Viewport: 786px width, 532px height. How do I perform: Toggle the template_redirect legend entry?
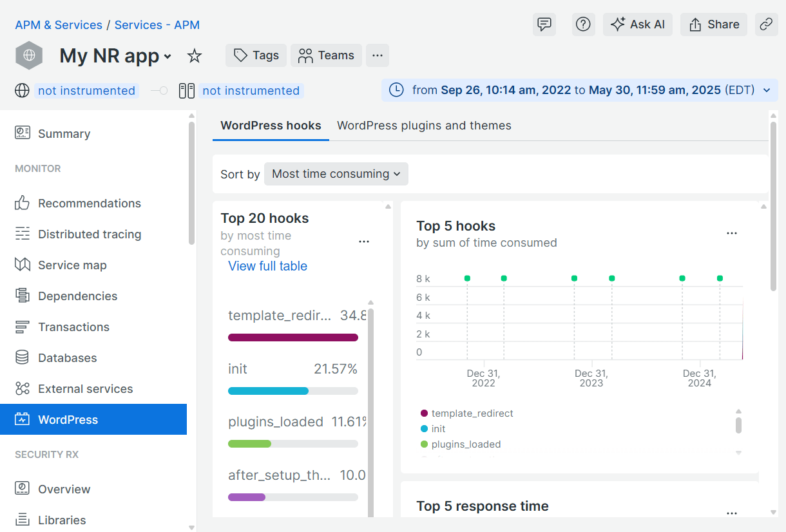[466, 413]
